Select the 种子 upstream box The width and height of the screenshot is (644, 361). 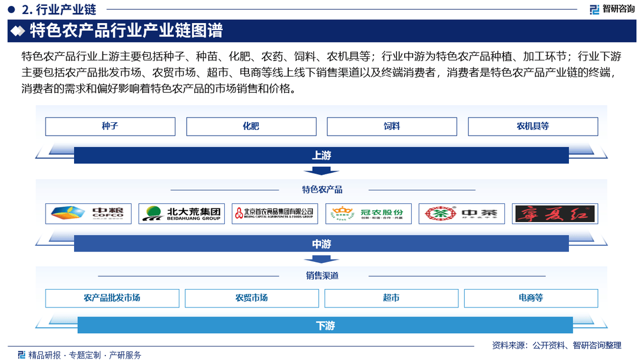click(110, 127)
